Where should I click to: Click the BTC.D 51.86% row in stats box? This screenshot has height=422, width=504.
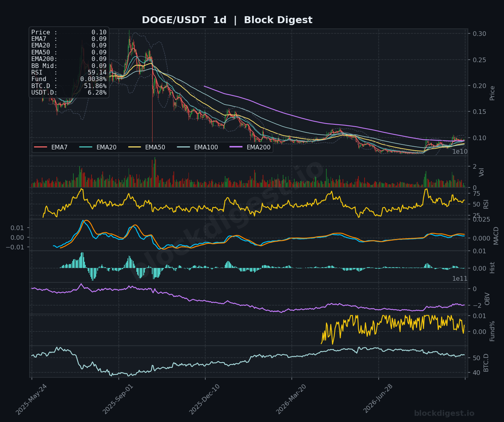click(69, 86)
